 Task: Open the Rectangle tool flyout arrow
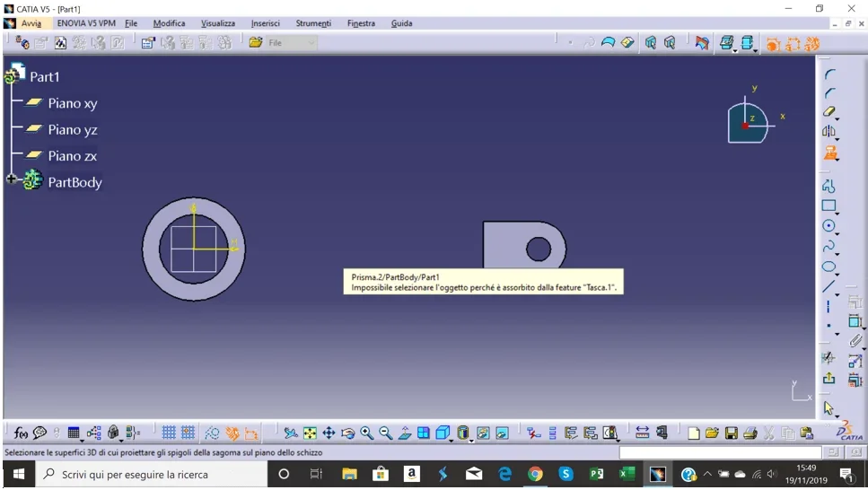pyautogui.click(x=837, y=214)
